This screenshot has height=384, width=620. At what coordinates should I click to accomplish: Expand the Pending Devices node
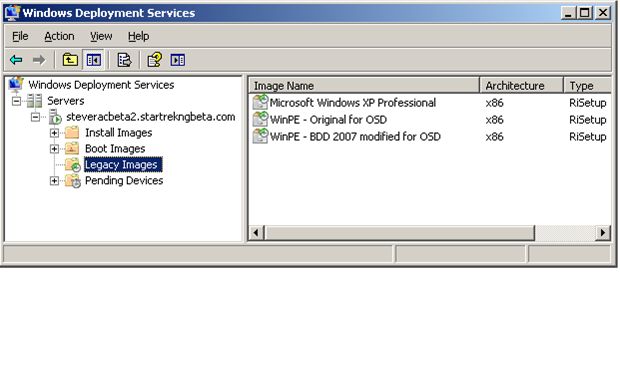[x=54, y=181]
